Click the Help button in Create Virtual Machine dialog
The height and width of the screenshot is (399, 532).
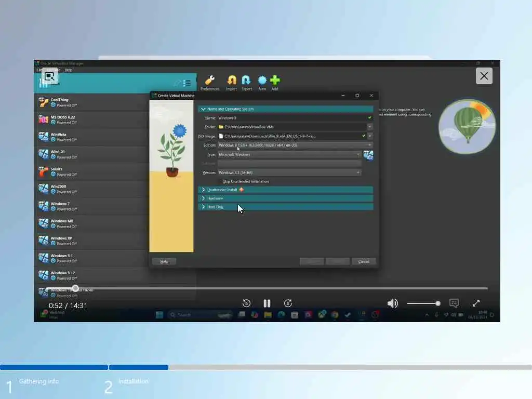pyautogui.click(x=164, y=262)
